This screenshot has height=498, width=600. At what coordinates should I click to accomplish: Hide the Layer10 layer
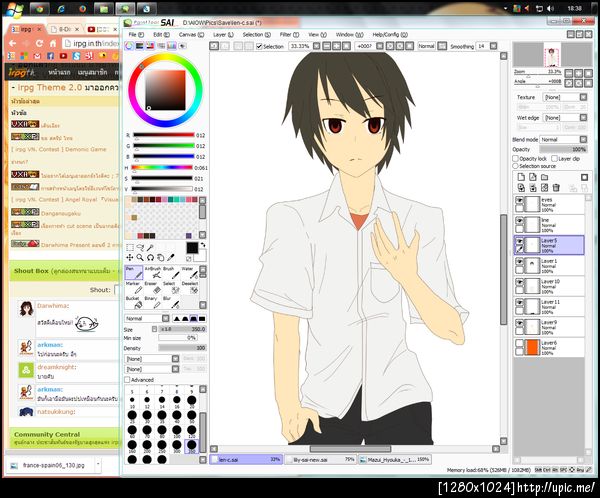tap(519, 282)
